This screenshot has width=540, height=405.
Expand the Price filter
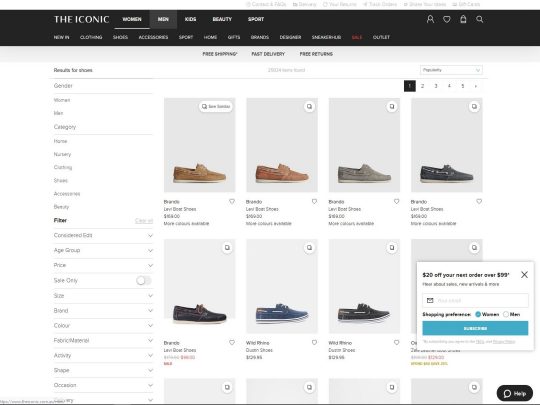pos(103,265)
